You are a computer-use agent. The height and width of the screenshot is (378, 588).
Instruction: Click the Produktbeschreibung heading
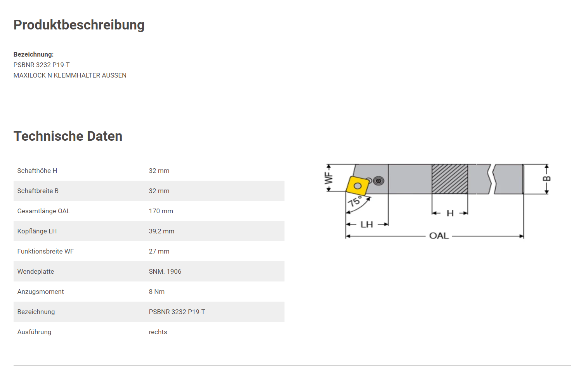click(79, 25)
